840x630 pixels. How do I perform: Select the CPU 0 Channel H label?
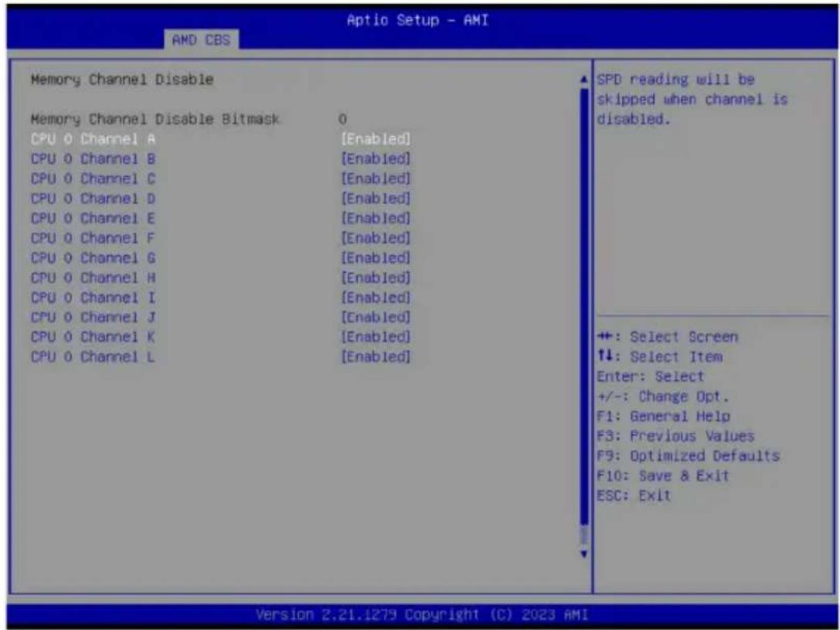point(94,278)
